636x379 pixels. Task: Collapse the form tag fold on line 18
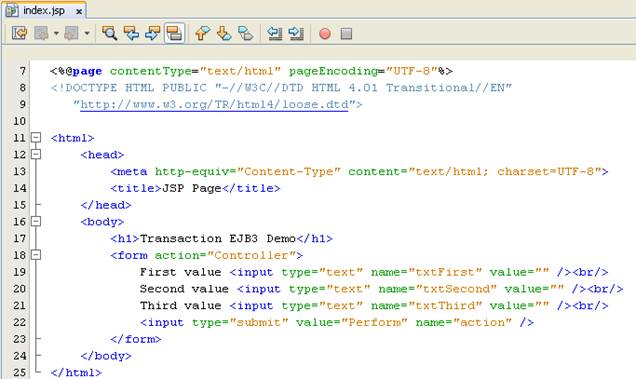coord(36,255)
